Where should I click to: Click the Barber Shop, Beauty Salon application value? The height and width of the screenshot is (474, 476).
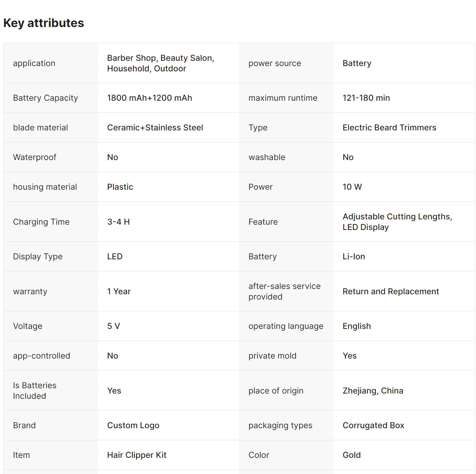tap(160, 63)
